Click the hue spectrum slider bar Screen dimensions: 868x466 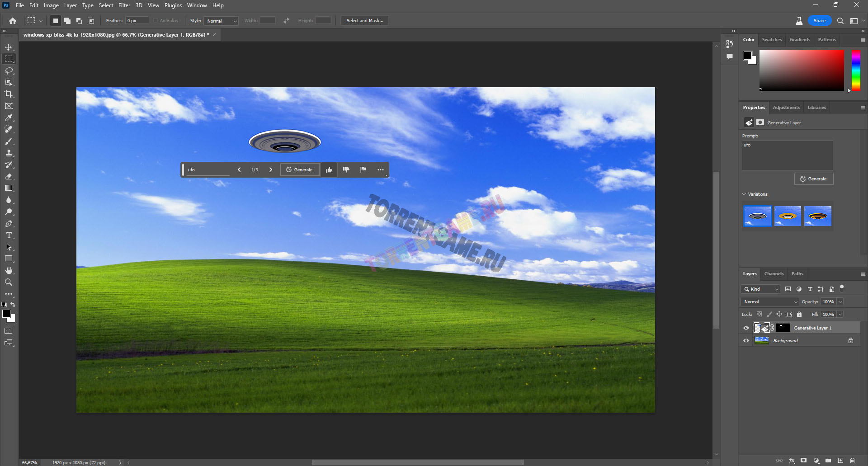coord(856,70)
